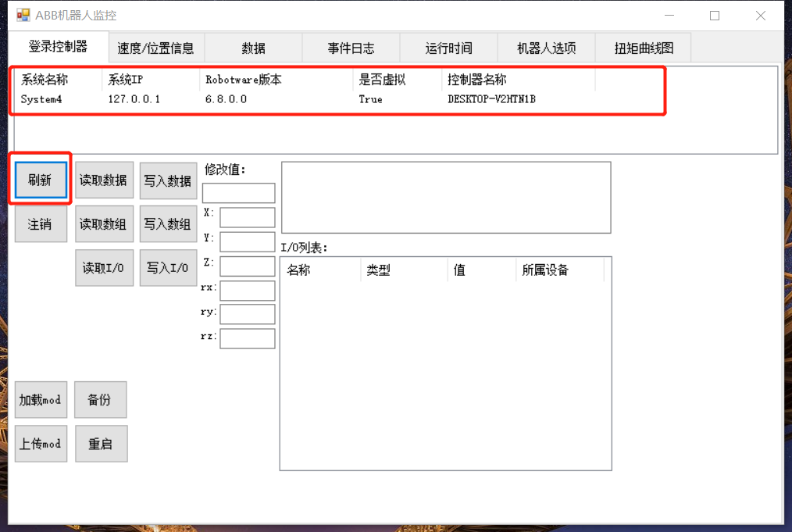Click inside the 修改值 input field
The image size is (792, 532).
point(238,192)
